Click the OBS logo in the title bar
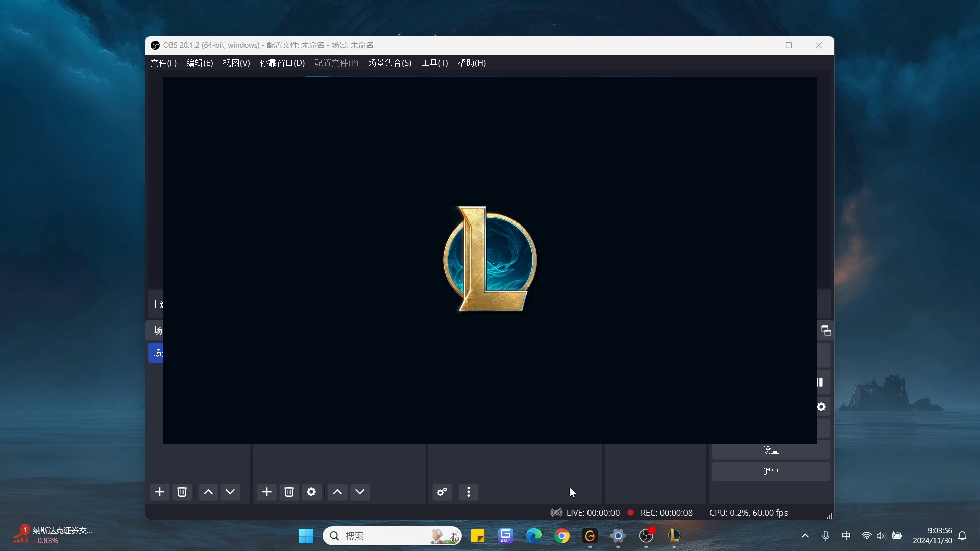 [x=155, y=45]
